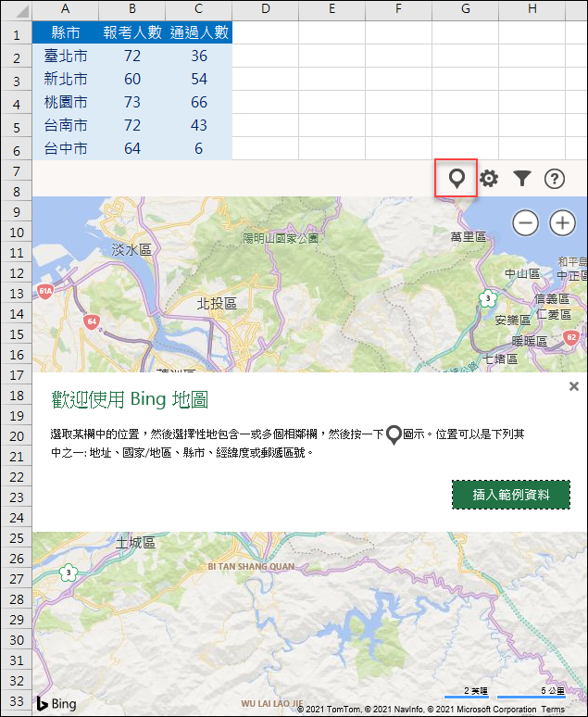588x717 pixels.
Task: Select column E header
Action: point(332,9)
